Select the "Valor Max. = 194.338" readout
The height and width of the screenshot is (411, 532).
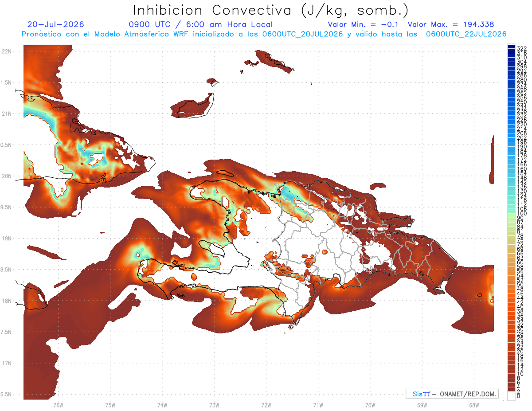click(451, 24)
